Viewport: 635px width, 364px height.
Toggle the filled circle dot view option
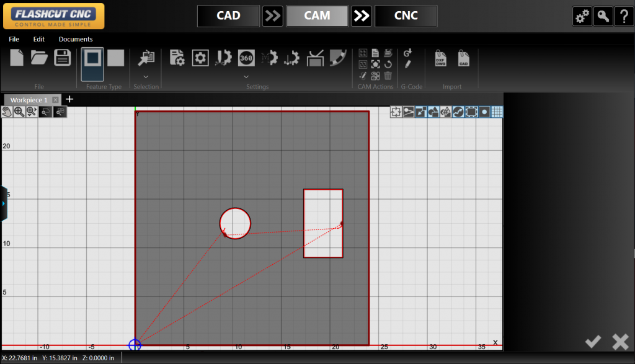pos(484,112)
